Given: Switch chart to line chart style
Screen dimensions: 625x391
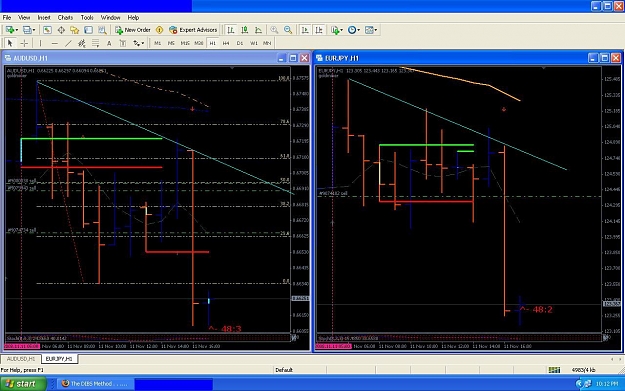Looking at the screenshot, I should [x=258, y=30].
